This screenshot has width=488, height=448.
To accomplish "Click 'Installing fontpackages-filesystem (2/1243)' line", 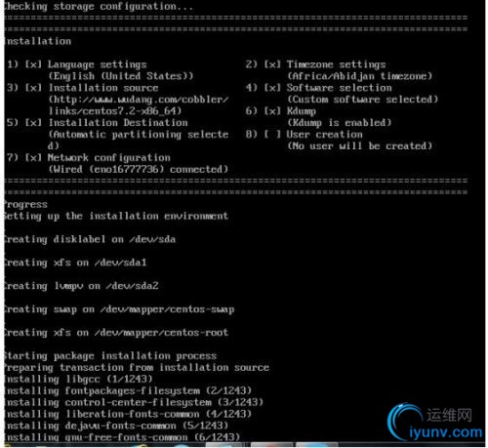I will point(128,391).
